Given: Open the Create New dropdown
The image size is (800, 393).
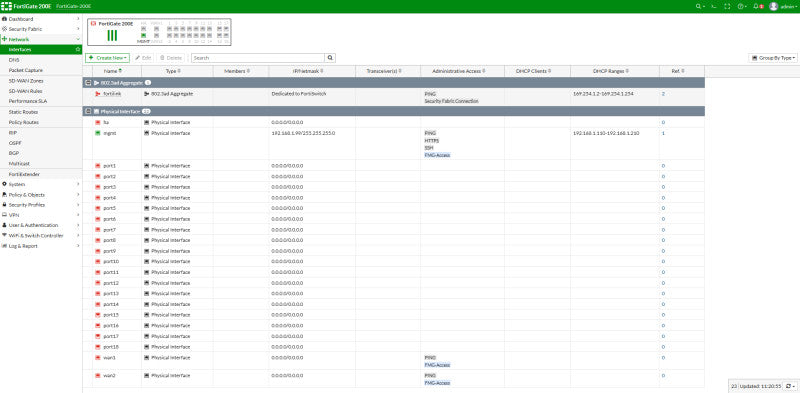Looking at the screenshot, I should [x=107, y=58].
